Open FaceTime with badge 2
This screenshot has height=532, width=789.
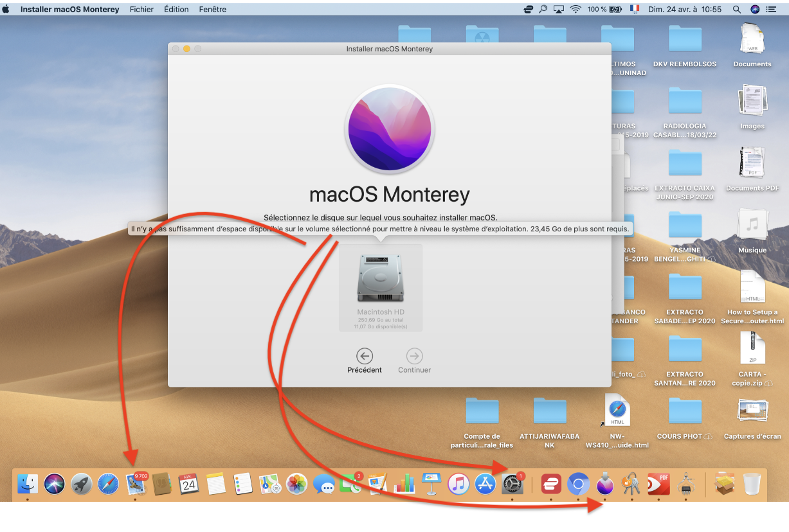(x=350, y=484)
